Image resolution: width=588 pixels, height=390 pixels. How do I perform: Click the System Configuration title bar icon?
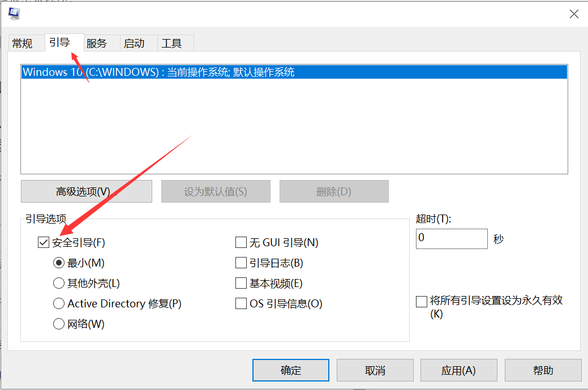pyautogui.click(x=14, y=14)
